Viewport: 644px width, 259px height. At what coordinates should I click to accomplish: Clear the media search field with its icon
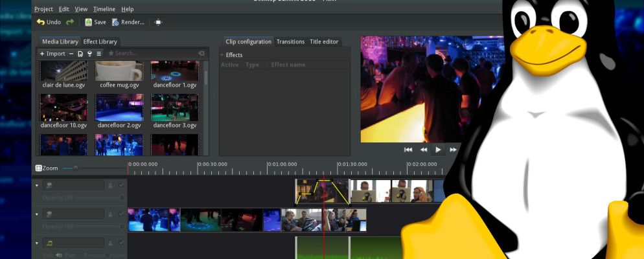201,53
